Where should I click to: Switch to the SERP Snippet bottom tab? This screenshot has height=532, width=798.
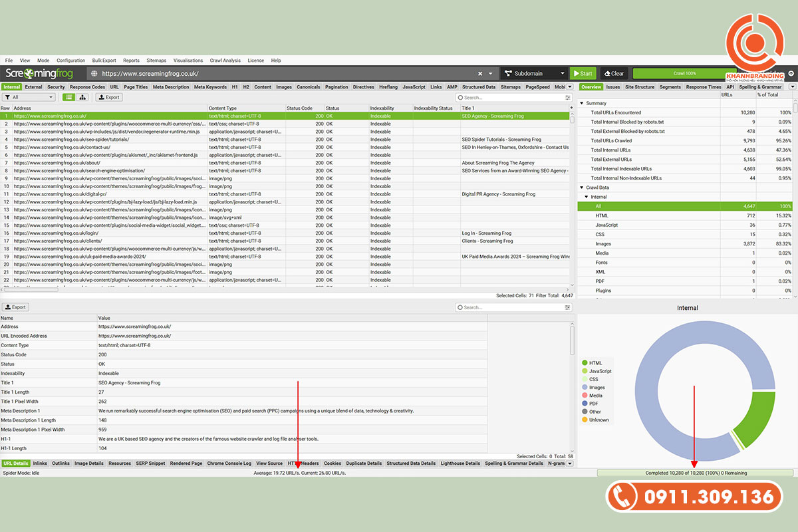tap(150, 464)
